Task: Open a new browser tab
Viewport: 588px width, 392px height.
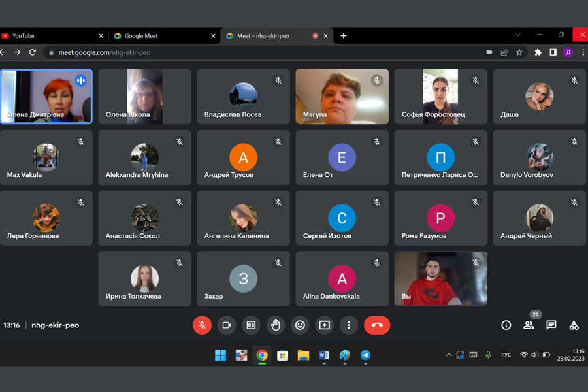Action: (343, 36)
